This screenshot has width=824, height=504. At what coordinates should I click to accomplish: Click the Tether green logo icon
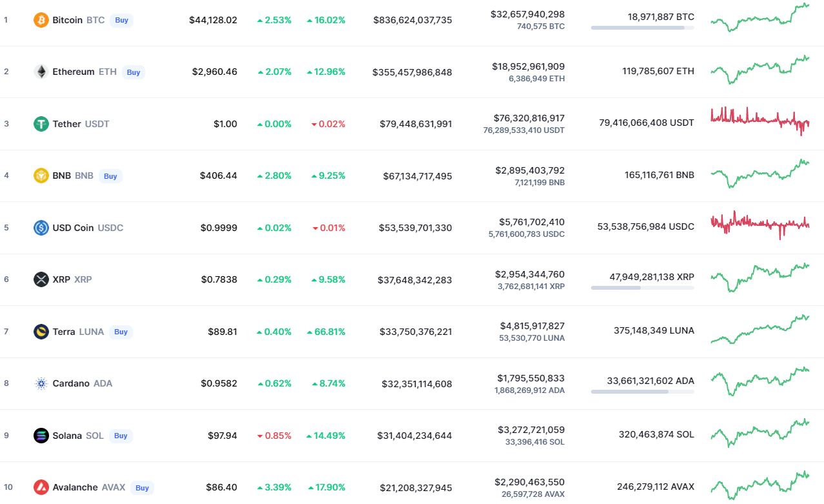(x=41, y=124)
